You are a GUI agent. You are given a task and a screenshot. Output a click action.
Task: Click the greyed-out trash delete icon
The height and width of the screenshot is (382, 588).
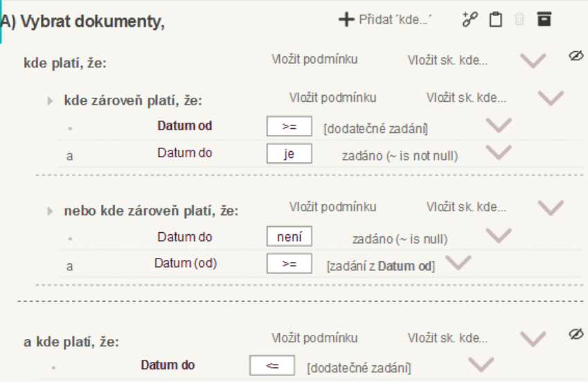click(x=519, y=20)
